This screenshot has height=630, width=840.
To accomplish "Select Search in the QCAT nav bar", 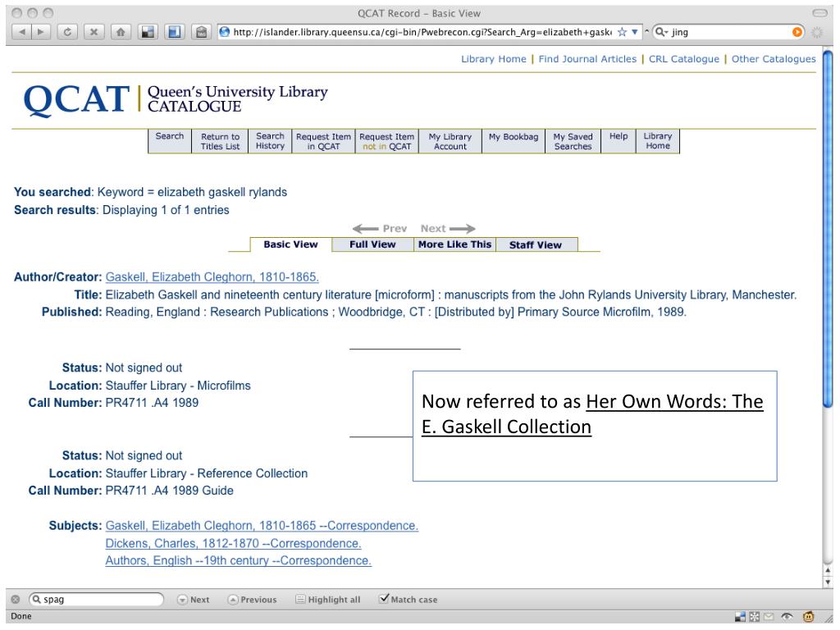I will click(x=169, y=141).
